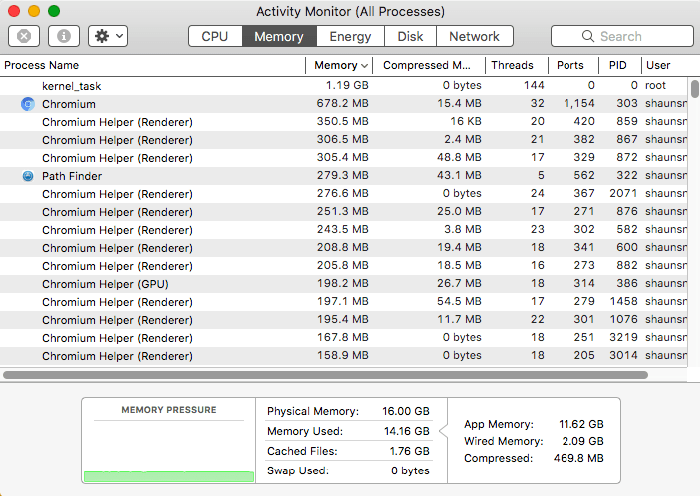Click the Compressed 469.8 MB value
Screen dimensions: 700x496
[579, 458]
